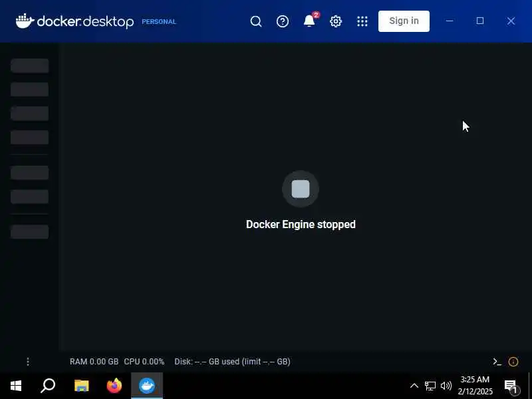Open the clock showing 3:25 AM
The image size is (532, 399).
point(475,386)
